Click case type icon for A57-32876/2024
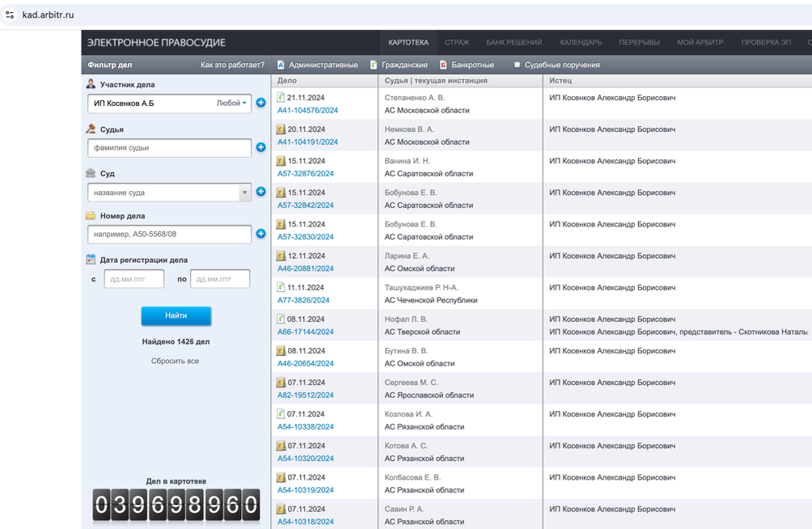812x529 pixels. pyautogui.click(x=281, y=161)
